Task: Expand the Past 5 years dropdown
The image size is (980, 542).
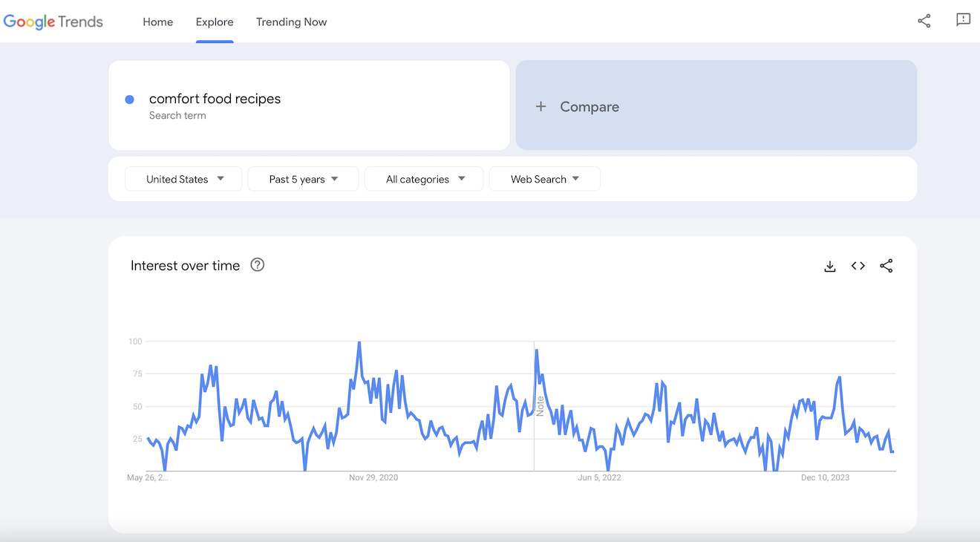Action: coord(303,179)
